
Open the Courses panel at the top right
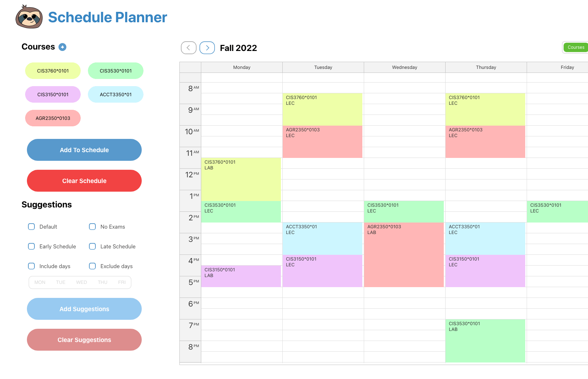click(575, 47)
